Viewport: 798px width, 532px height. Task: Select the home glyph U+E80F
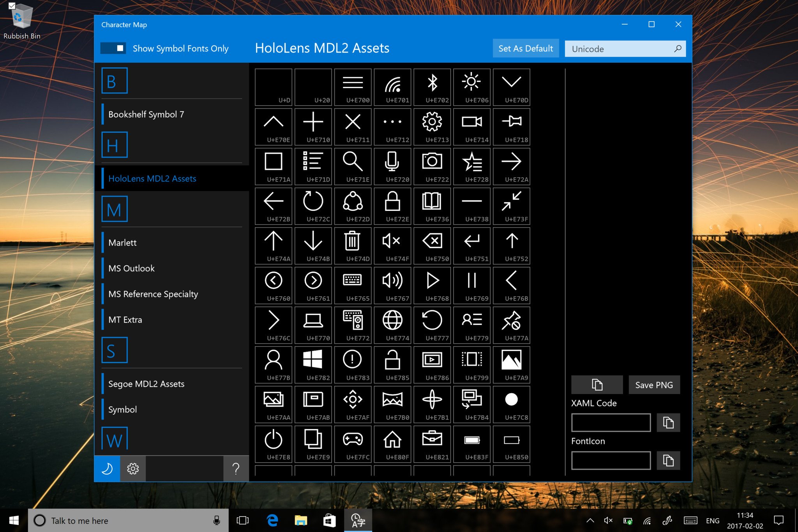click(392, 444)
